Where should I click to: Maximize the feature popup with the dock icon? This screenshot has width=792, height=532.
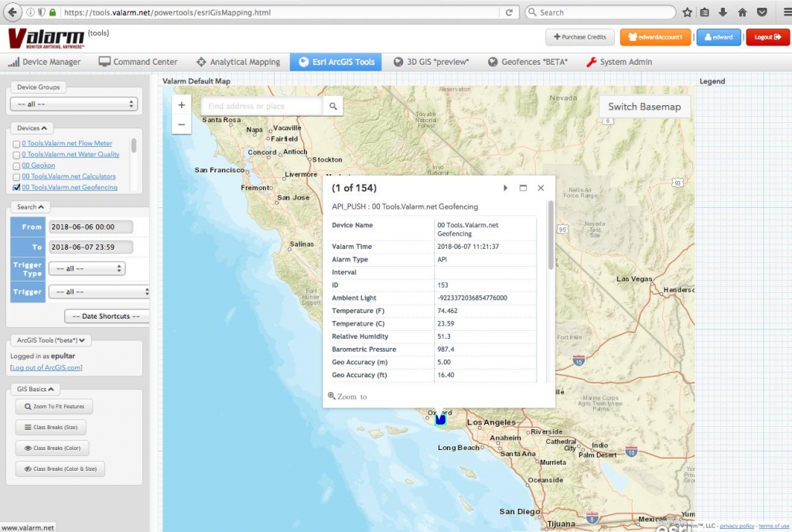[523, 187]
